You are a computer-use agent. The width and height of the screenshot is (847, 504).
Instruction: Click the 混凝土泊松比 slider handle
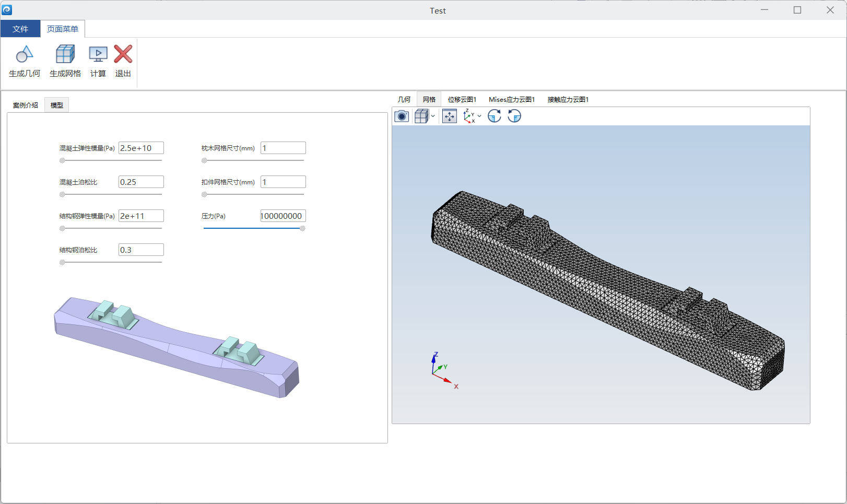click(x=62, y=194)
